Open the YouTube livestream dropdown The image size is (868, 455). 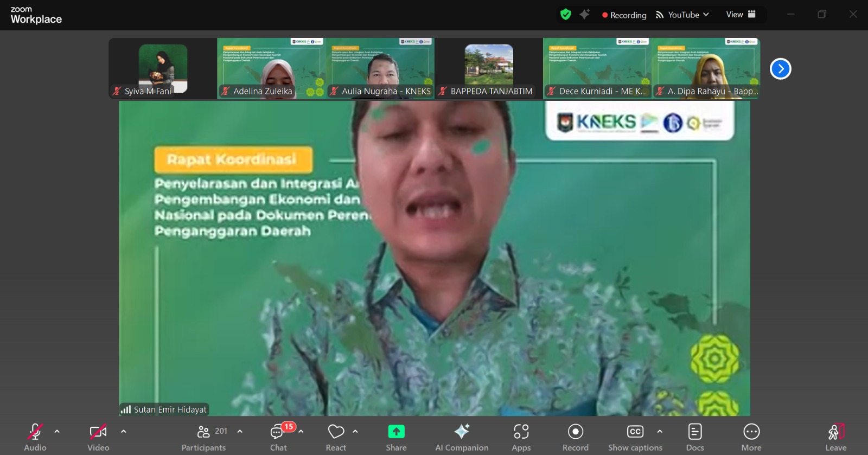(682, 15)
